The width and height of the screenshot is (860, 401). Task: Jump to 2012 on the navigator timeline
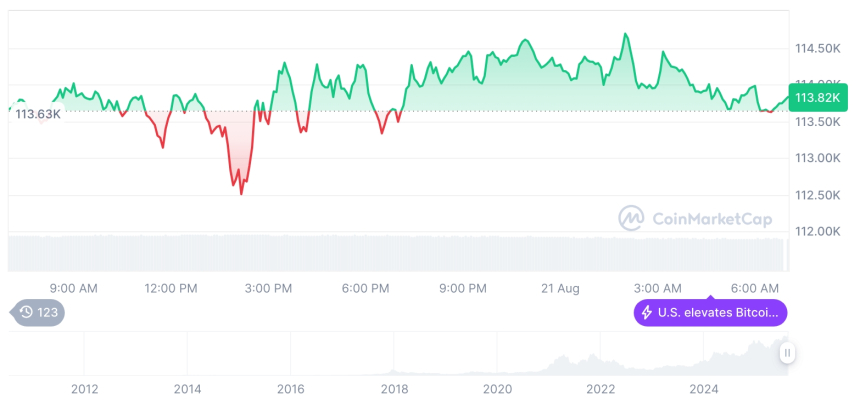pos(84,388)
